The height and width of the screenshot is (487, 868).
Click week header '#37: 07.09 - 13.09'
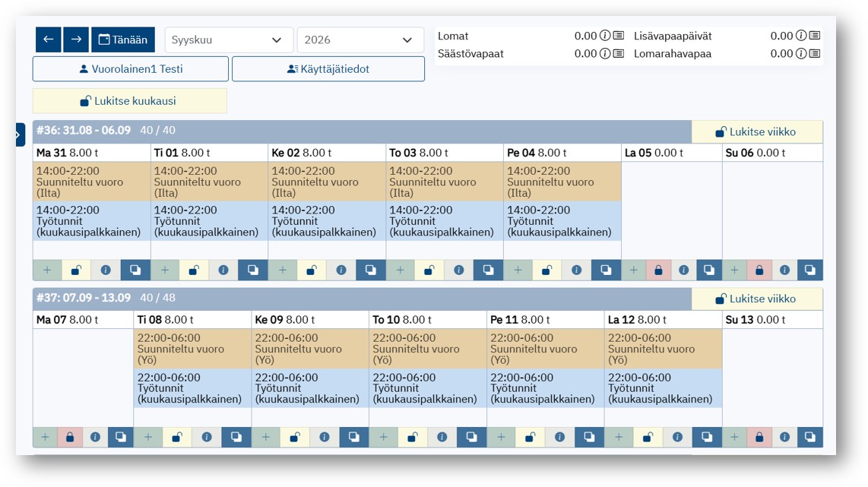[x=84, y=298]
